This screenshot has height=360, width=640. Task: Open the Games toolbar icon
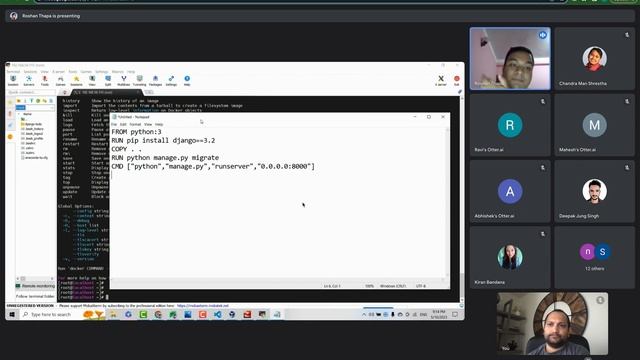(x=60, y=80)
